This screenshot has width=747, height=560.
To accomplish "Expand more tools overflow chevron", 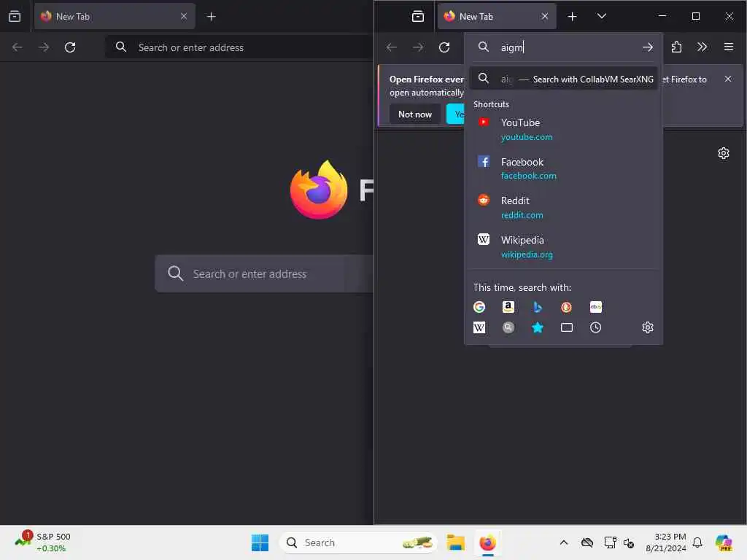I will pyautogui.click(x=702, y=47).
